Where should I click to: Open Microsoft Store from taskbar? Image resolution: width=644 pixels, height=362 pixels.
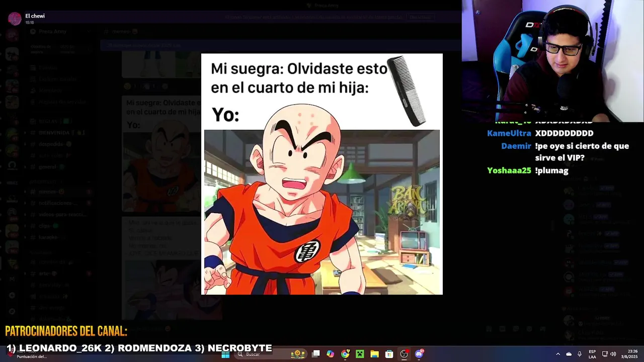pos(389,354)
